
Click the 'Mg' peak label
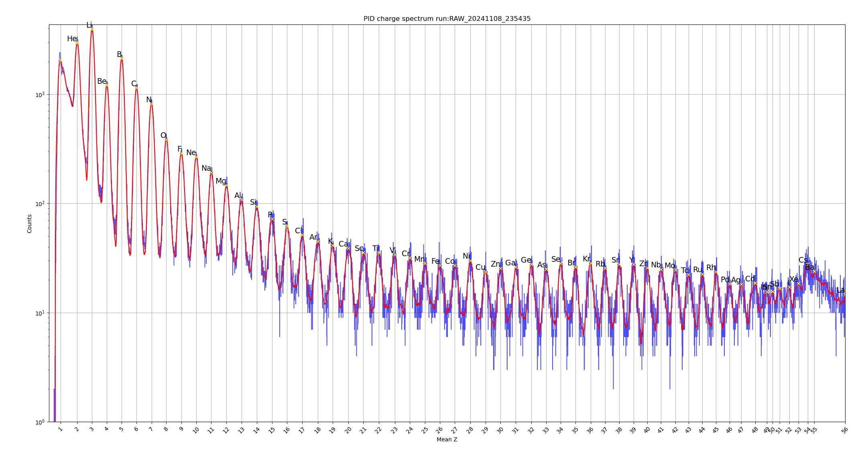(221, 181)
